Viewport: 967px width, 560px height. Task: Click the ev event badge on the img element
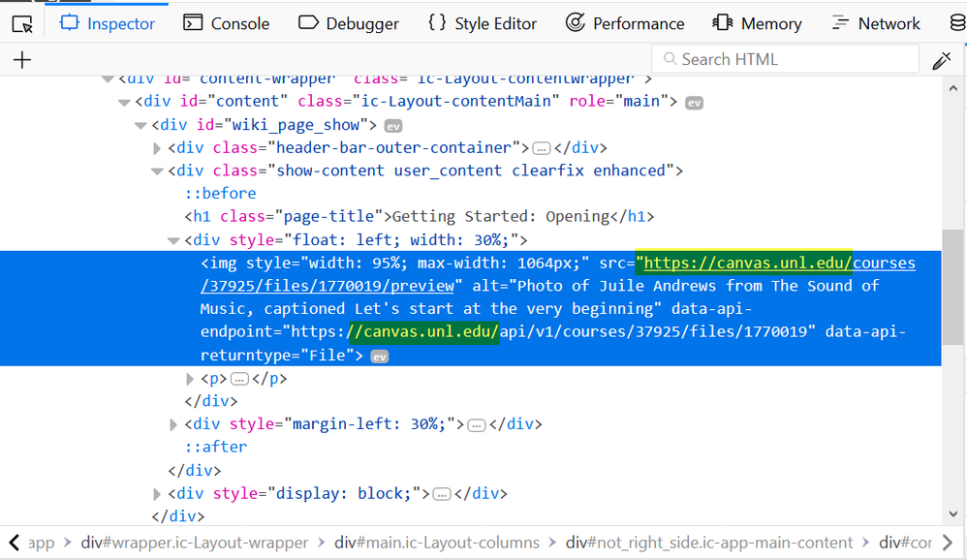379,356
